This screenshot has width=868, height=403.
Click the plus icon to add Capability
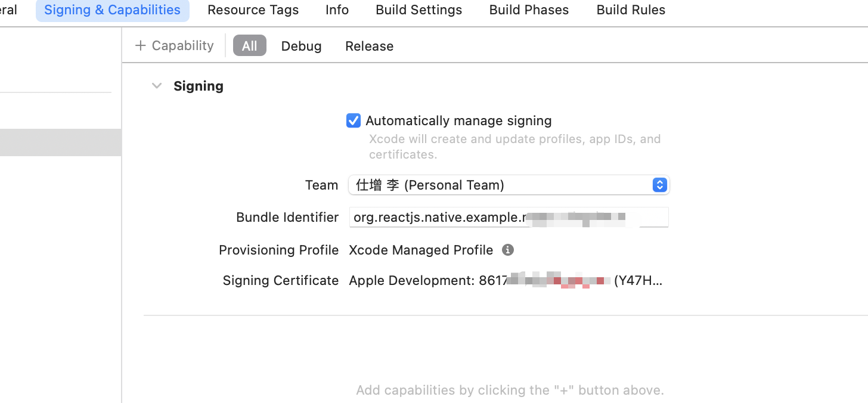(x=141, y=46)
